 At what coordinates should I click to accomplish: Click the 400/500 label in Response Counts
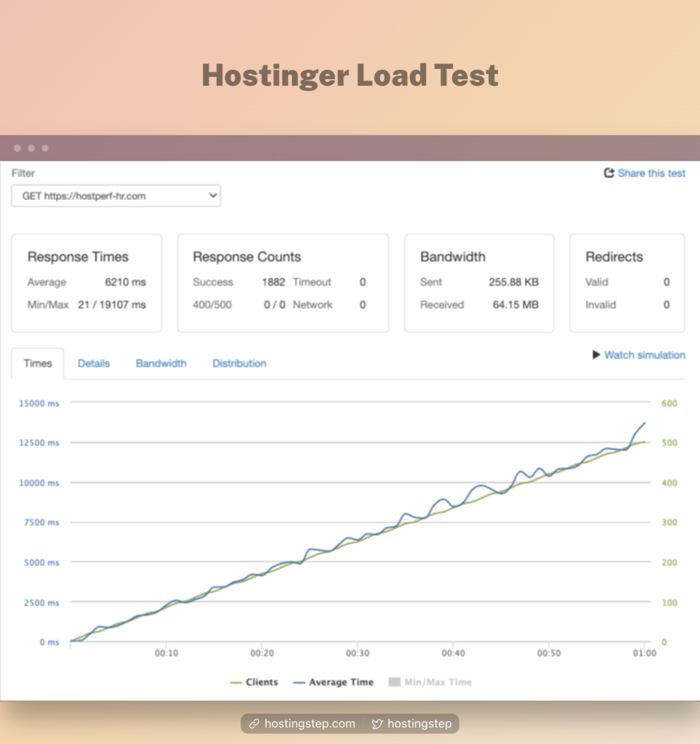click(212, 304)
